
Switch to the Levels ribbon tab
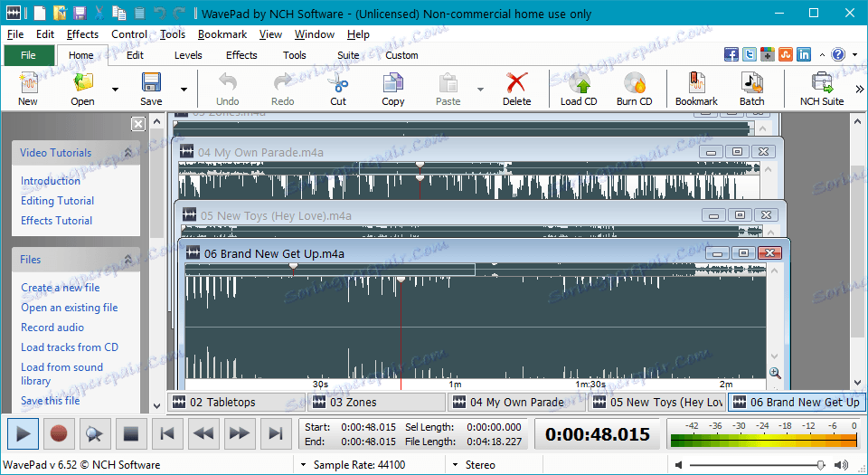coord(188,55)
